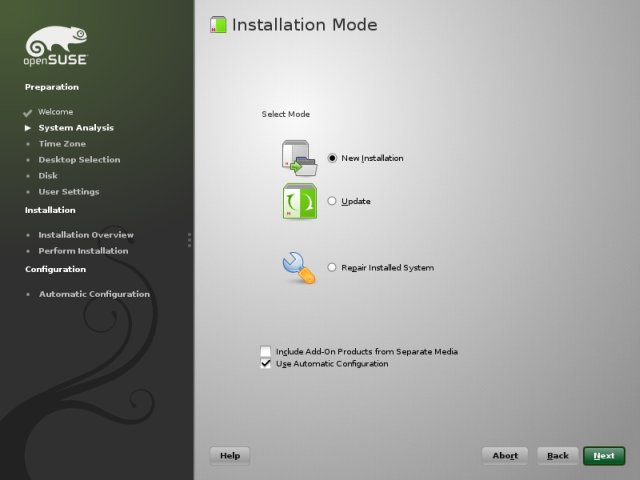Select the Update radio button
This screenshot has height=480, width=640.
click(x=332, y=201)
